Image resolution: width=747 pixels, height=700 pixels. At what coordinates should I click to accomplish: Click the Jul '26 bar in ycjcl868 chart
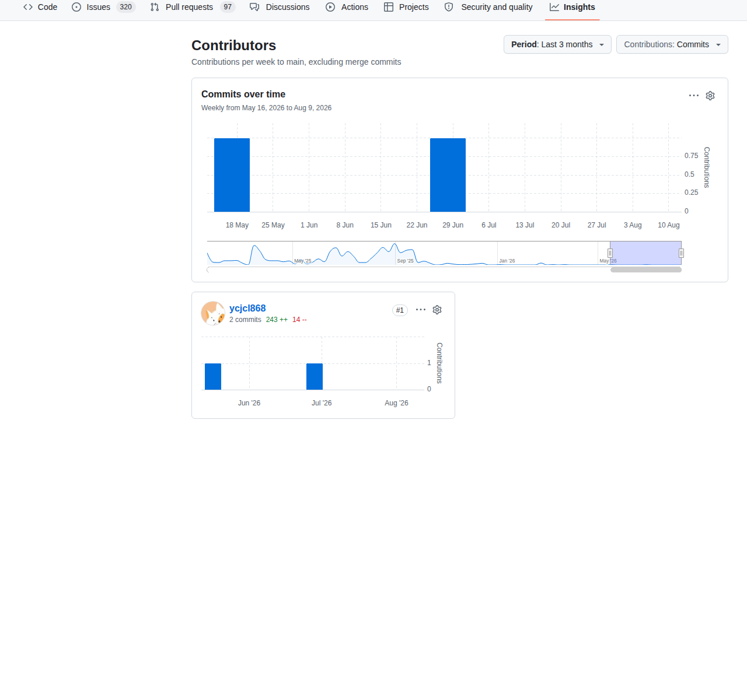coord(315,376)
